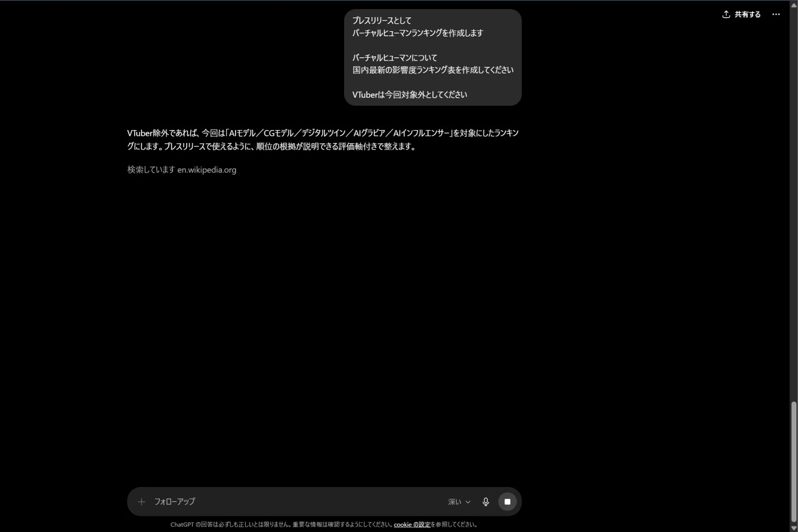Viewport: 798px width, 532px height.
Task: Start voice input with the microphone icon
Action: point(485,502)
